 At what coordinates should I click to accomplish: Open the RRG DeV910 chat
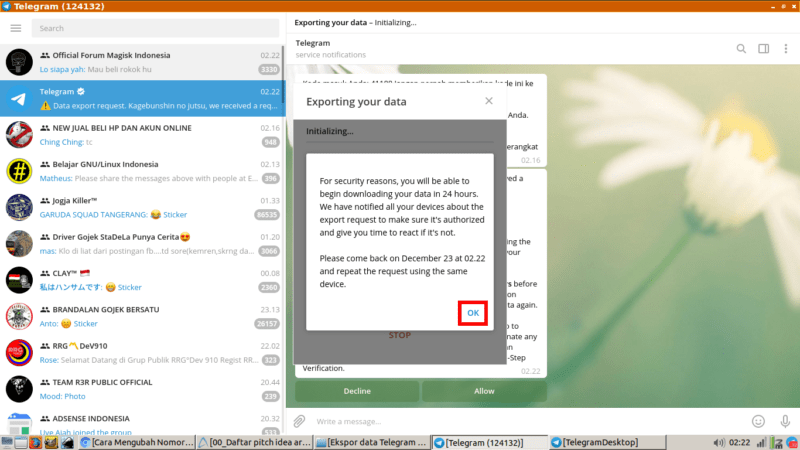142,353
